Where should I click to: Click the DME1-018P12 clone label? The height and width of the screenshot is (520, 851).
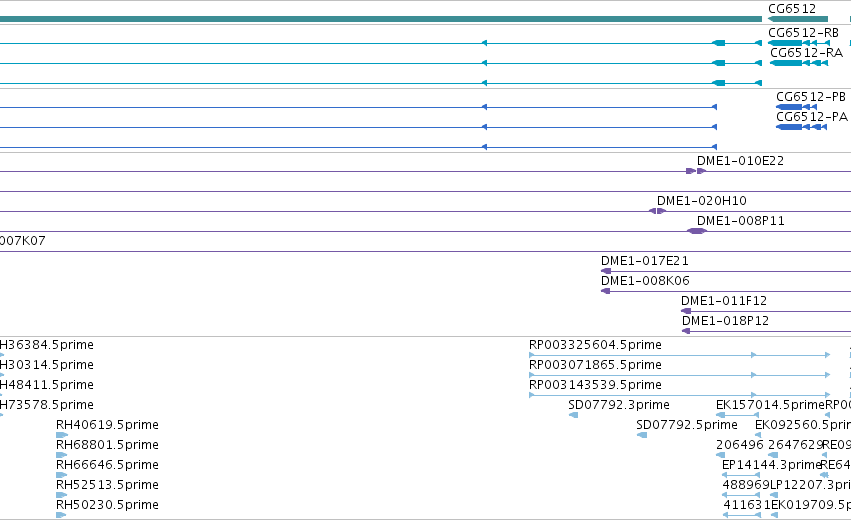click(x=726, y=321)
